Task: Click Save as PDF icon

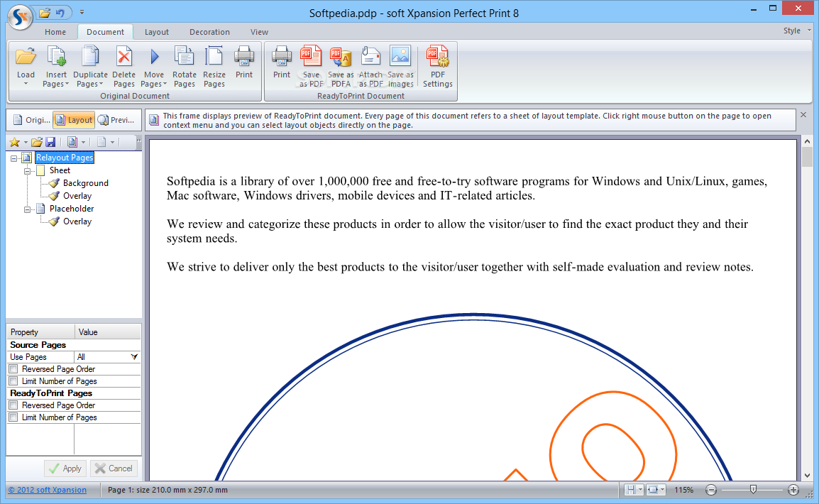Action: (x=311, y=56)
